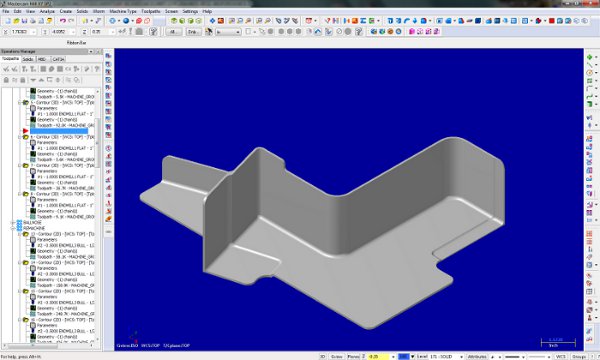This screenshot has width=600, height=360.
Task: Collapse the REMACHINE toolpath group
Action: point(14,228)
